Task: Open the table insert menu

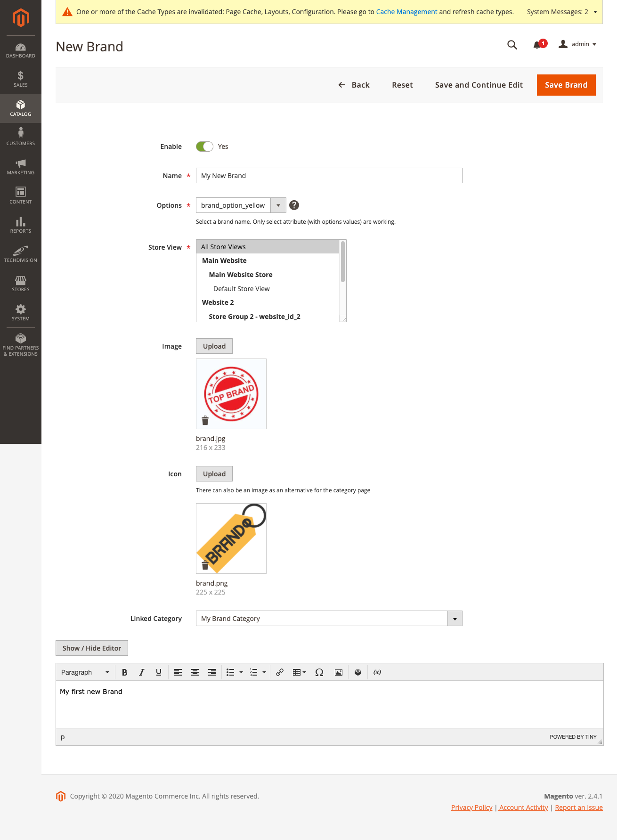Action: tap(300, 672)
